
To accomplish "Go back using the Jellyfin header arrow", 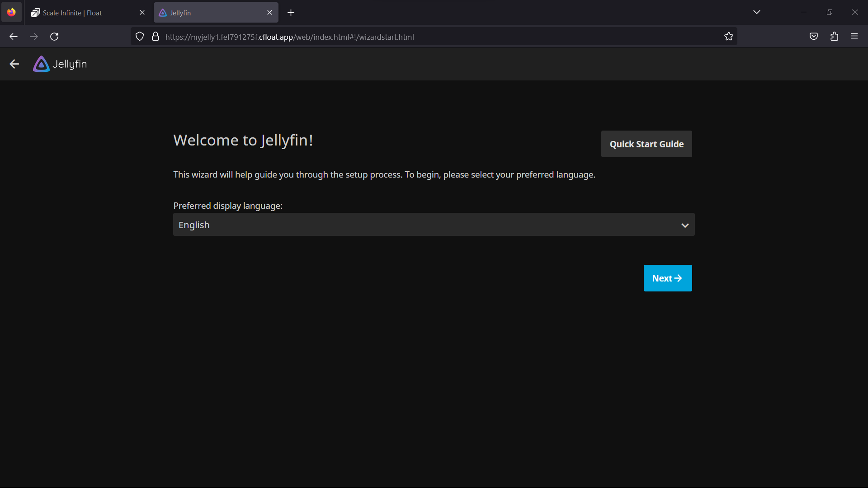I will tap(14, 64).
